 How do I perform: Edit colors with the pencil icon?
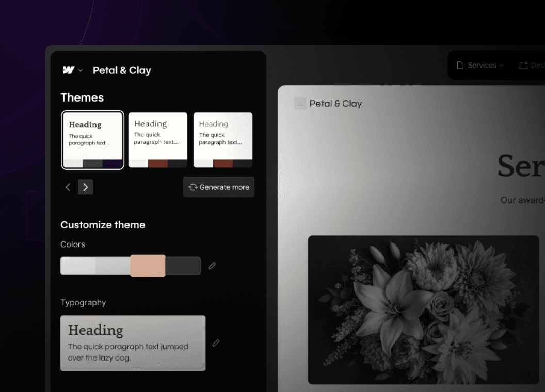(212, 266)
